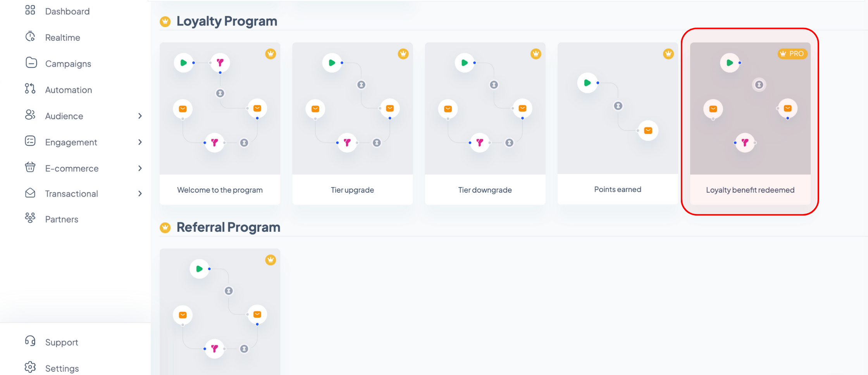The height and width of the screenshot is (375, 868).
Task: Click the Automation workflow icon
Action: (x=30, y=89)
